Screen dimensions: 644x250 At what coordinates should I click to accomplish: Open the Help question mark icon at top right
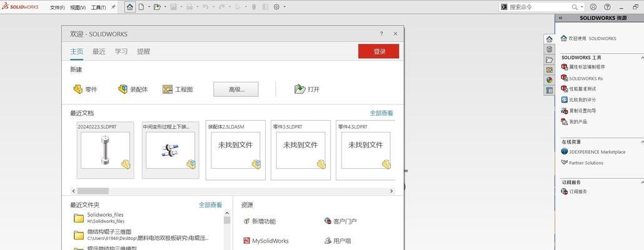click(x=607, y=7)
